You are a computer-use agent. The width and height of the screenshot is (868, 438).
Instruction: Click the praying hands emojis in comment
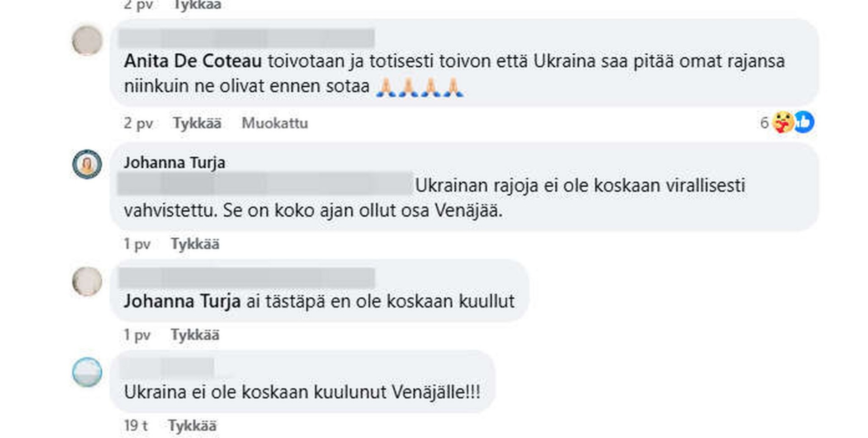click(x=420, y=87)
